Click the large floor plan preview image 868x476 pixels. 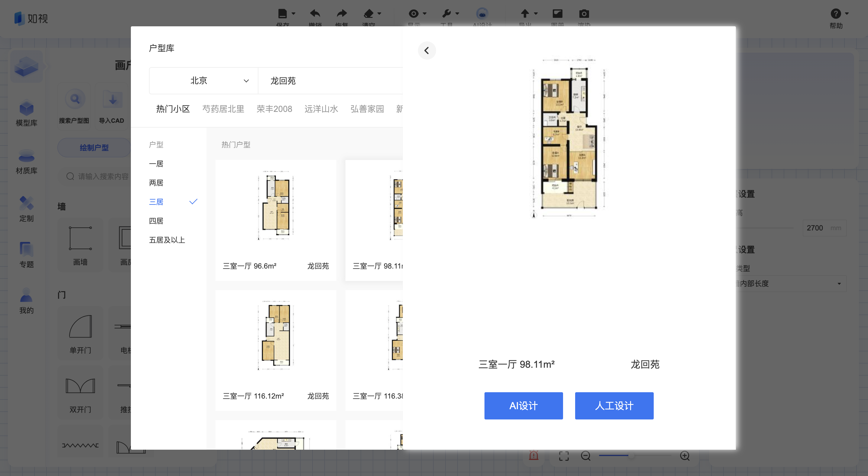[569, 139]
